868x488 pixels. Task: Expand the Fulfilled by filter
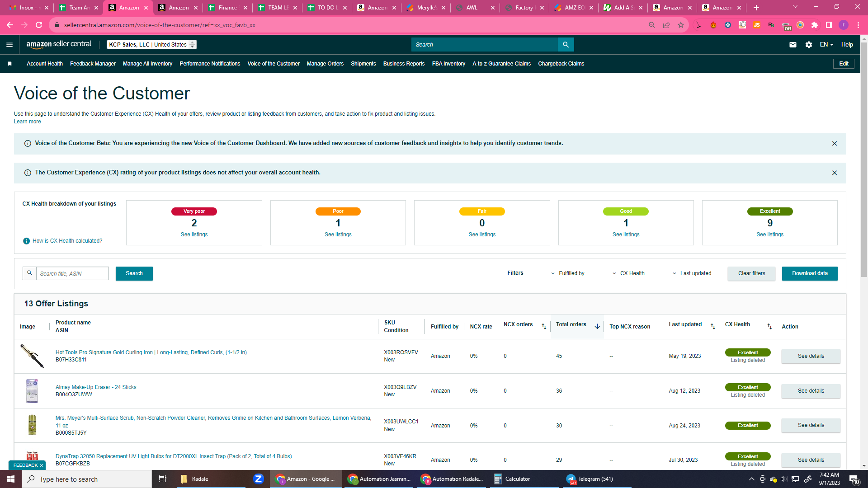coord(567,273)
